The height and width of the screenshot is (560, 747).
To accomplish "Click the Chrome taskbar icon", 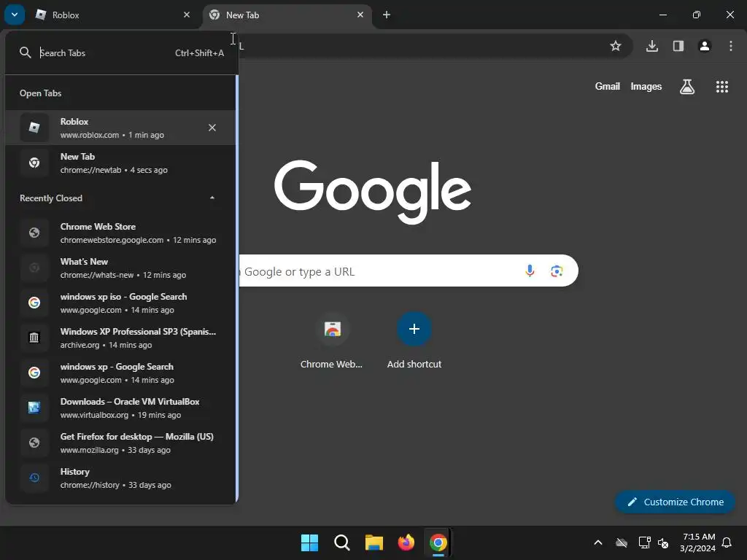I will click(438, 542).
